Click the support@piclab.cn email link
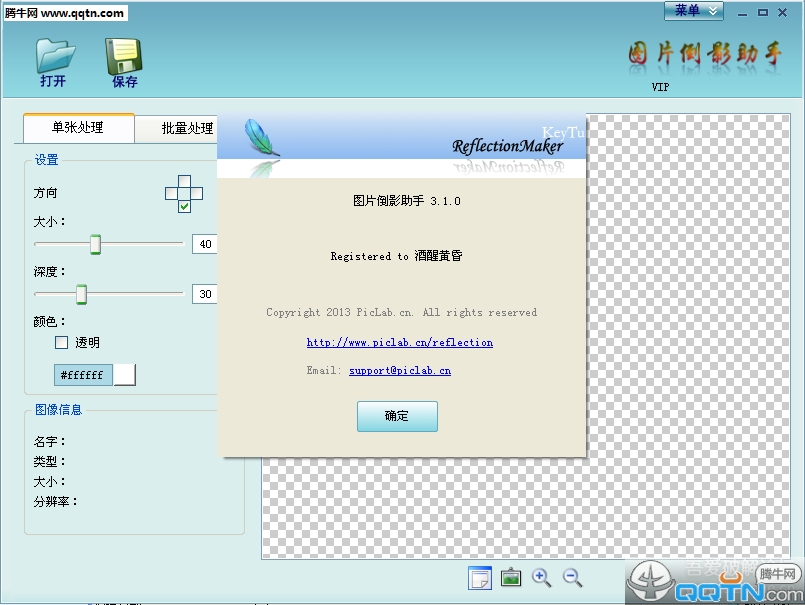This screenshot has width=805, height=605. pos(400,370)
